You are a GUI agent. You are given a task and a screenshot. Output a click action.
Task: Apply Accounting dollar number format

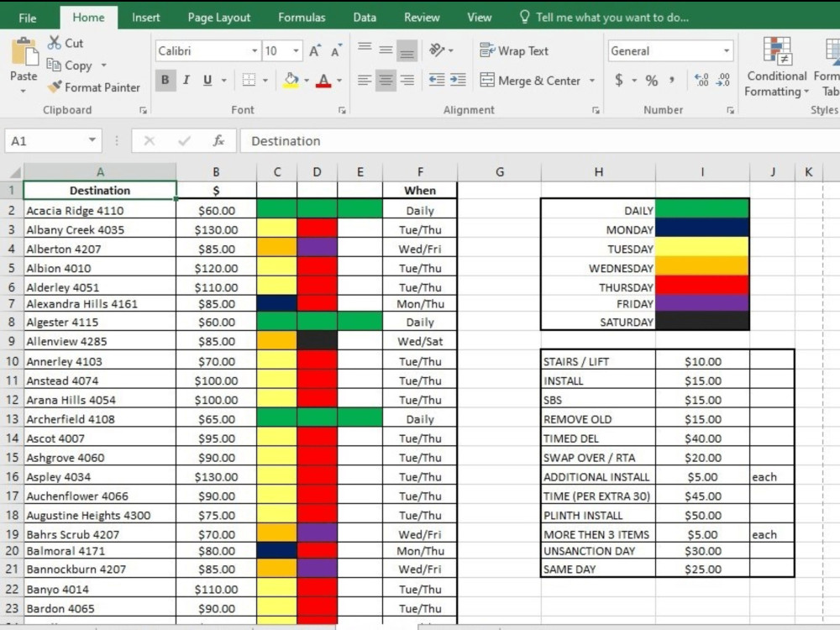(619, 81)
